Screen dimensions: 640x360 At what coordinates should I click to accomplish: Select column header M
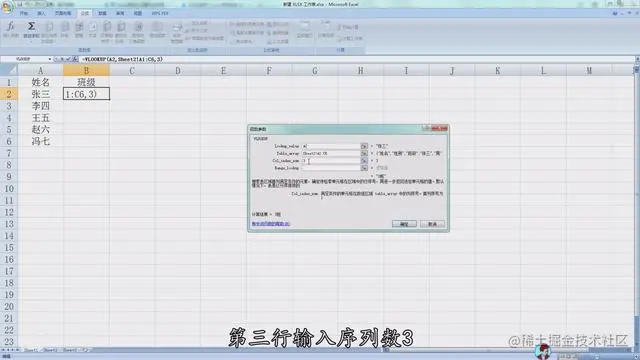589,71
